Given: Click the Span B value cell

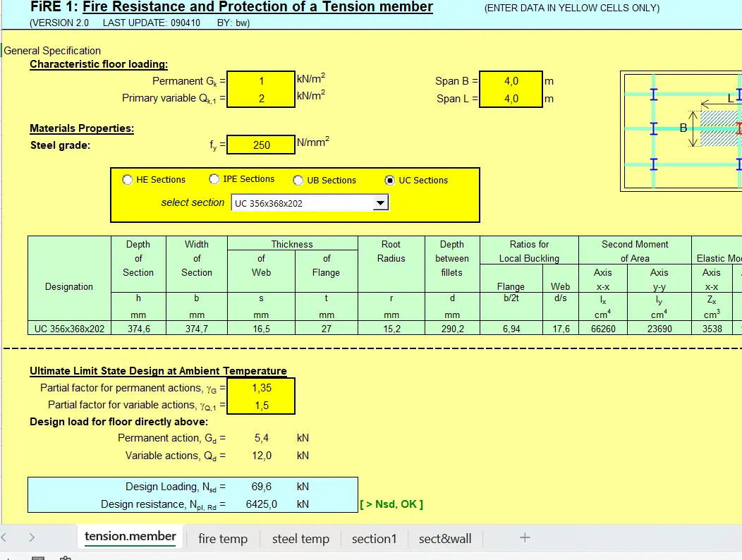Looking at the screenshot, I should [511, 81].
